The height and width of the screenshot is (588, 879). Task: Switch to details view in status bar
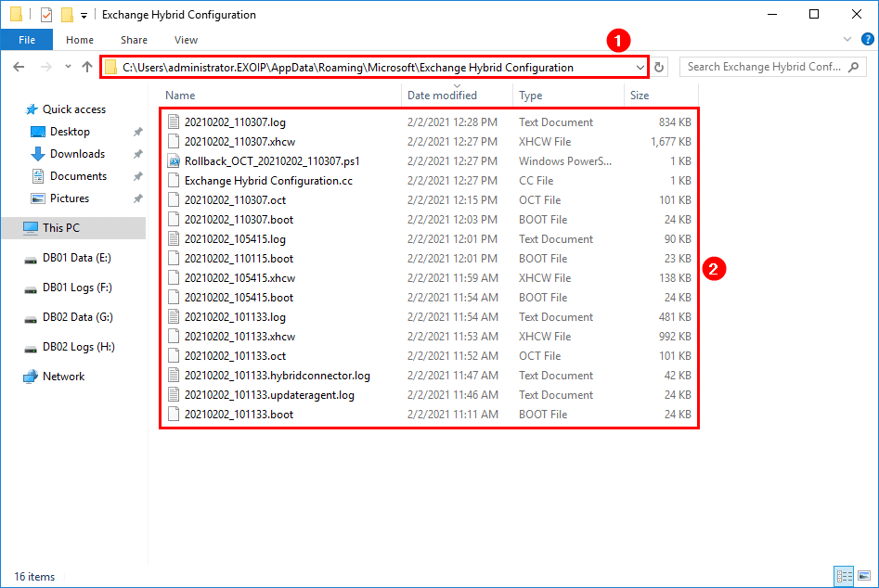coord(844,576)
